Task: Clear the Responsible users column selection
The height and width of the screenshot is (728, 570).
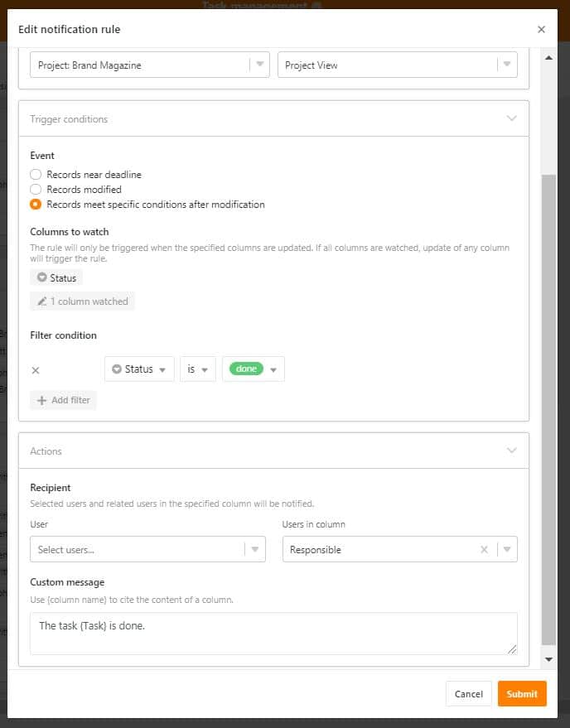Action: (484, 549)
